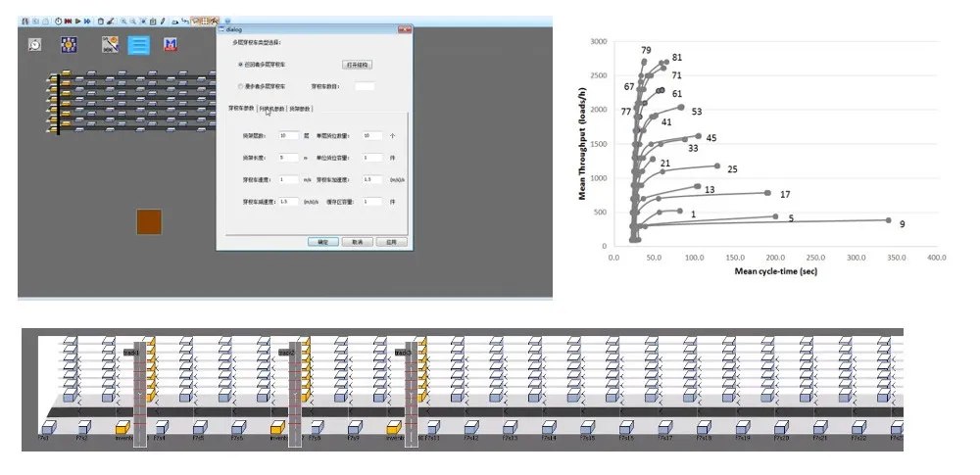The image size is (980, 475).
Task: Click the red reset/rewind simulation icon
Action: click(x=68, y=20)
